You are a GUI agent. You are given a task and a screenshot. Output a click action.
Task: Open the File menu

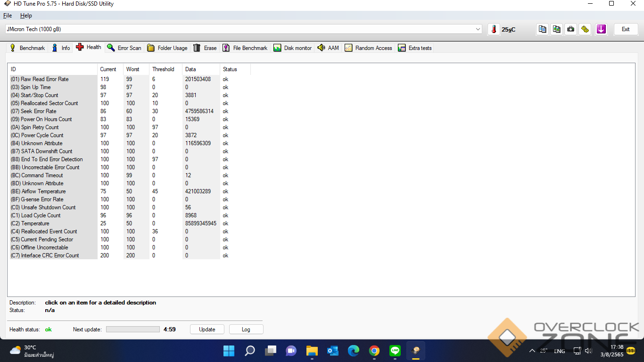pos(8,16)
